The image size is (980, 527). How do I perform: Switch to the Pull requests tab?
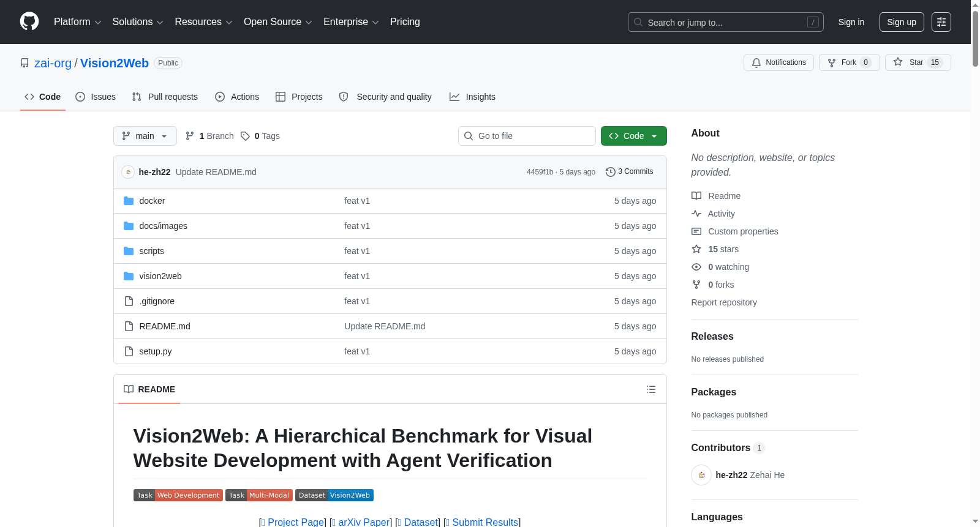165,97
